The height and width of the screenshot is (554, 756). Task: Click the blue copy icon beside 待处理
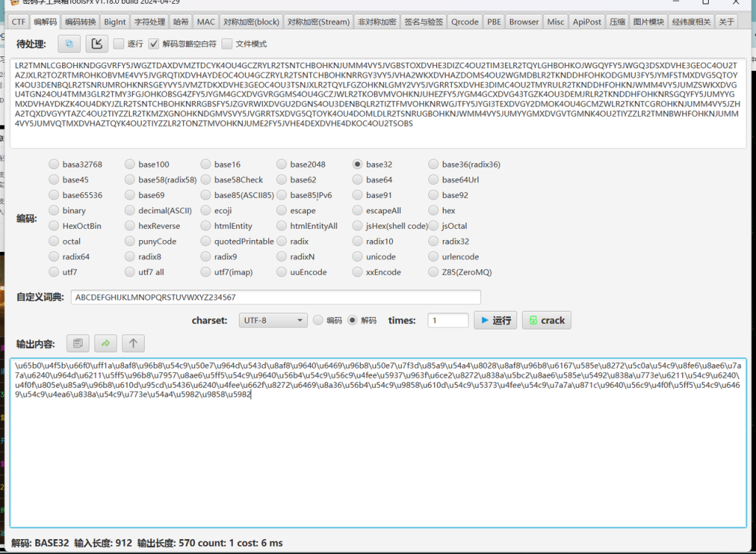69,44
